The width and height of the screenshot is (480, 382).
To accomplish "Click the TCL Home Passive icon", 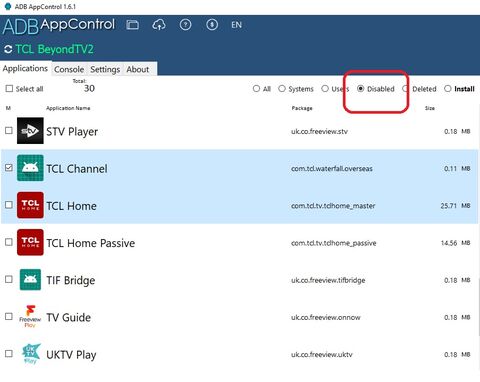I will click(30, 242).
